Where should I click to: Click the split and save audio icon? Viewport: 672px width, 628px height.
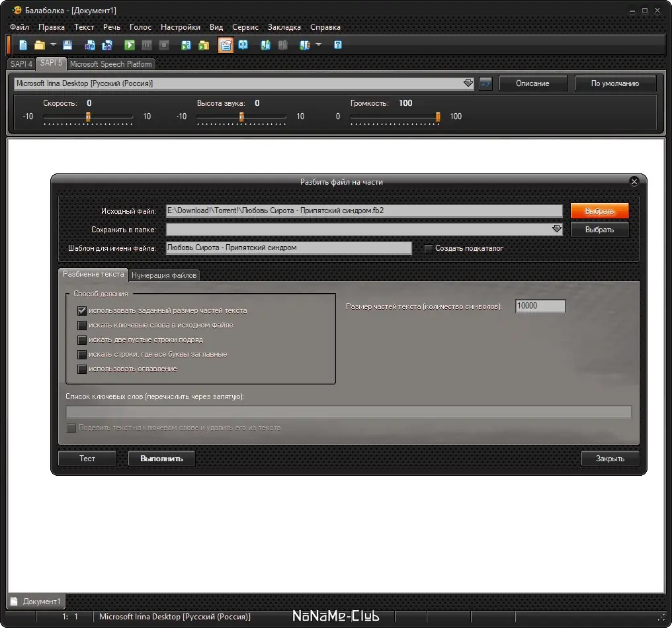(x=107, y=45)
